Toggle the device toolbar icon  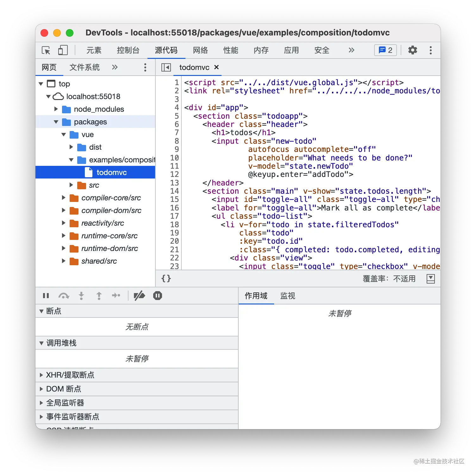[x=63, y=50]
